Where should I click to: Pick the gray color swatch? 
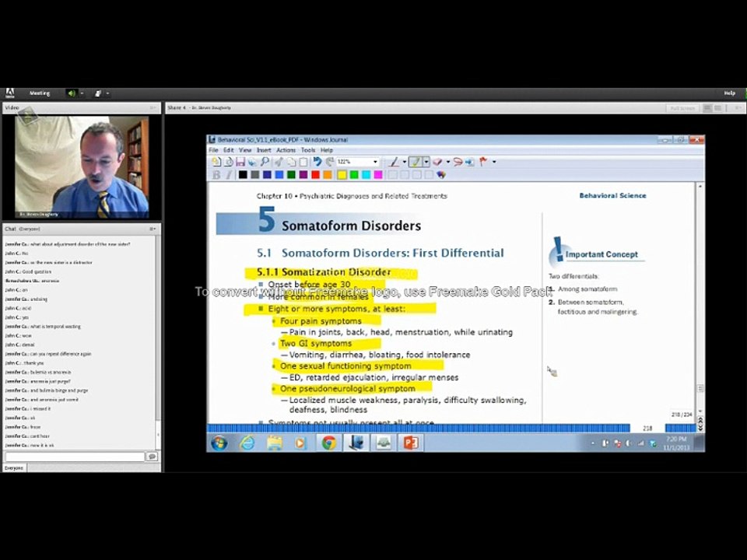255,175
